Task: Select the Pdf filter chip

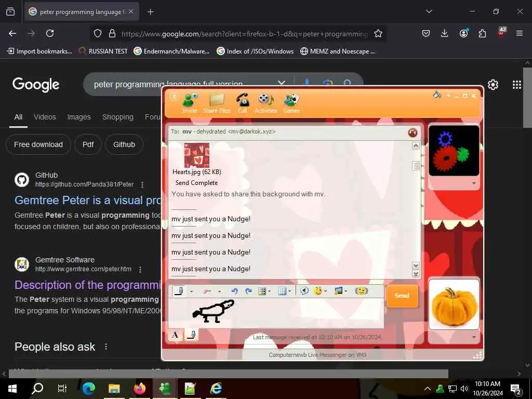Action: click(88, 144)
